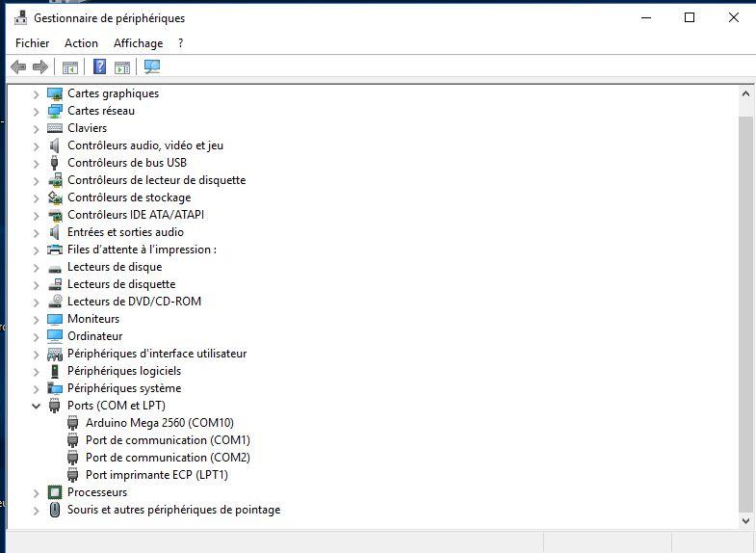Select Port de communication (COM1)

168,440
